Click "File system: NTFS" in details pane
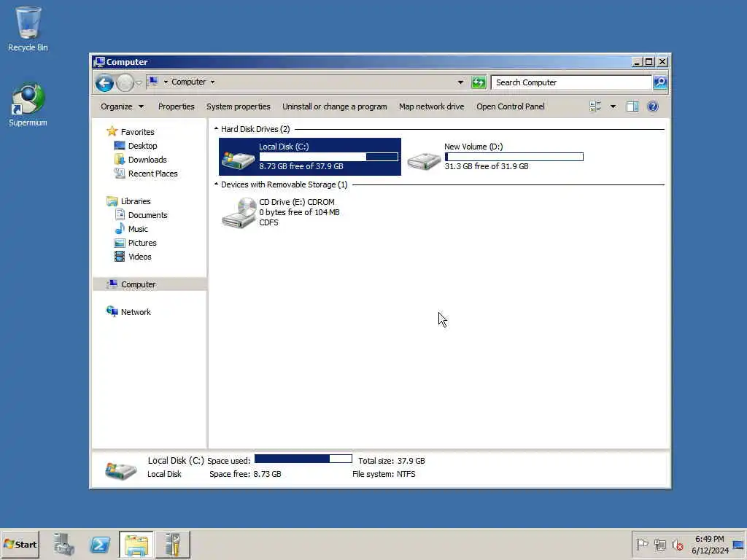 384,474
